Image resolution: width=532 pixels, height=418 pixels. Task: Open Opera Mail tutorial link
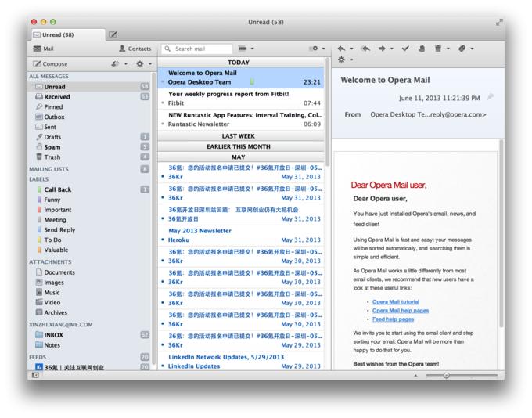396,302
